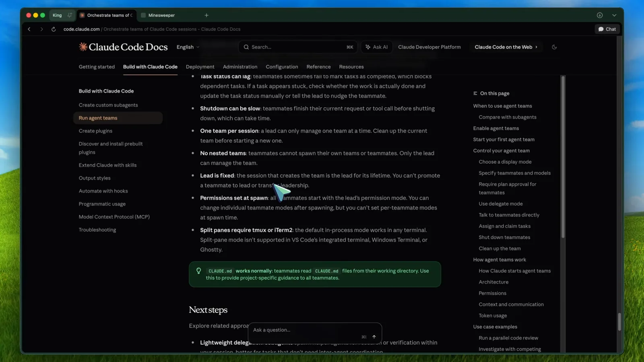Open the English language dropdown
The image size is (644, 362).
tap(188, 47)
